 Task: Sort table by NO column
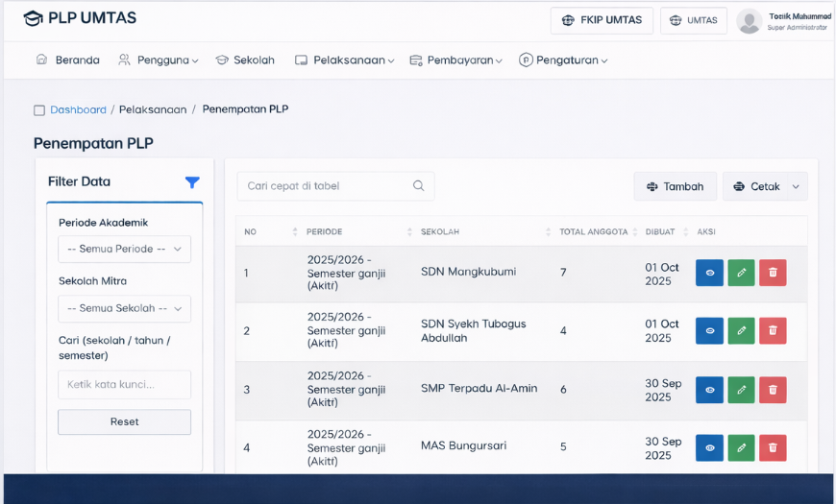tap(295, 231)
